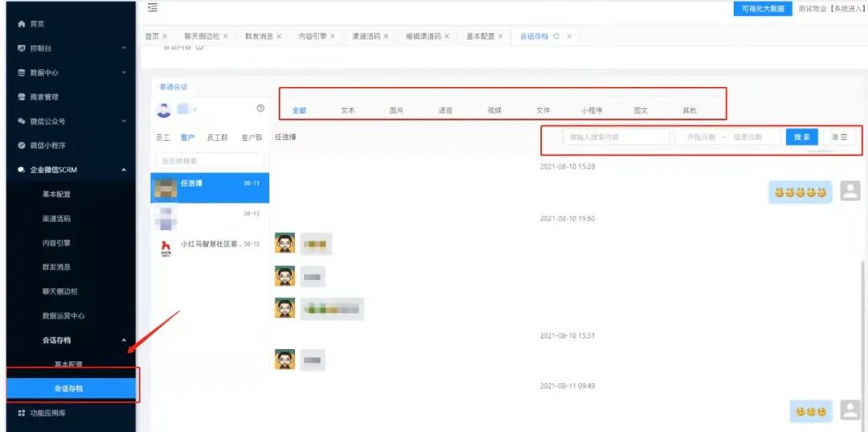Open the 结束日期 end date picker
The height and width of the screenshot is (432, 868).
(x=747, y=137)
